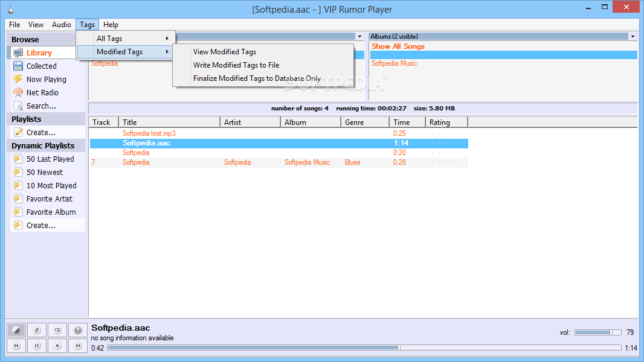This screenshot has height=362, width=644.
Task: Open the 10 Most Played playlist
Action: 51,185
